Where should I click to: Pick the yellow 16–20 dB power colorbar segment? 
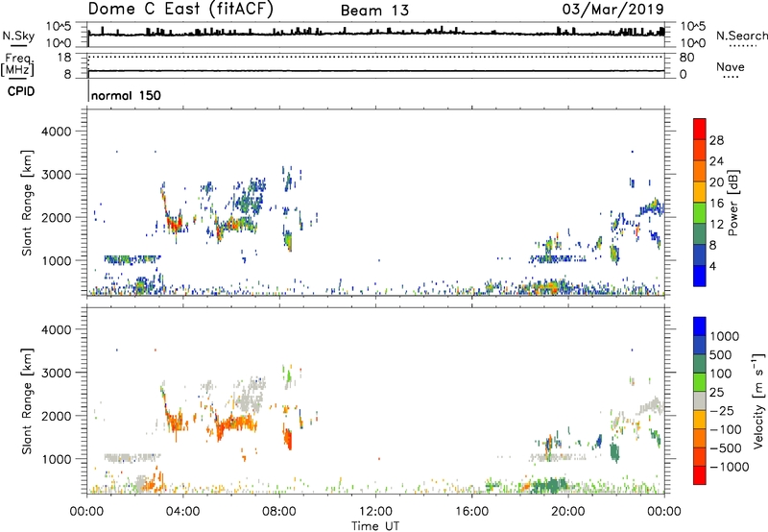(x=700, y=192)
